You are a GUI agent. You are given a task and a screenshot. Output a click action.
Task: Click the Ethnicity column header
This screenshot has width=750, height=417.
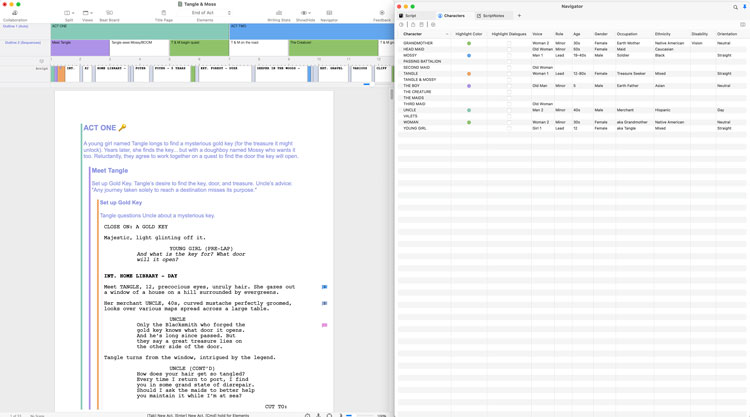(x=662, y=34)
